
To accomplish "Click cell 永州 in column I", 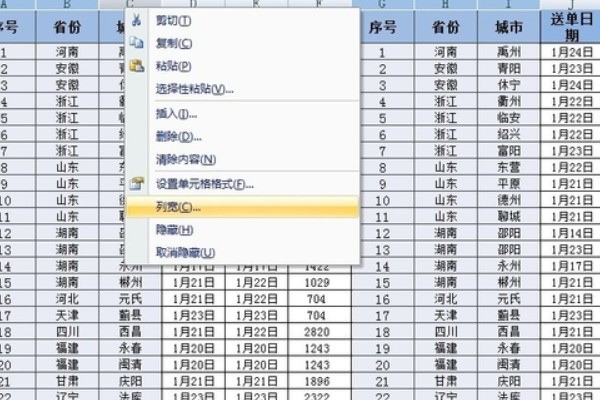I will coord(509,266).
